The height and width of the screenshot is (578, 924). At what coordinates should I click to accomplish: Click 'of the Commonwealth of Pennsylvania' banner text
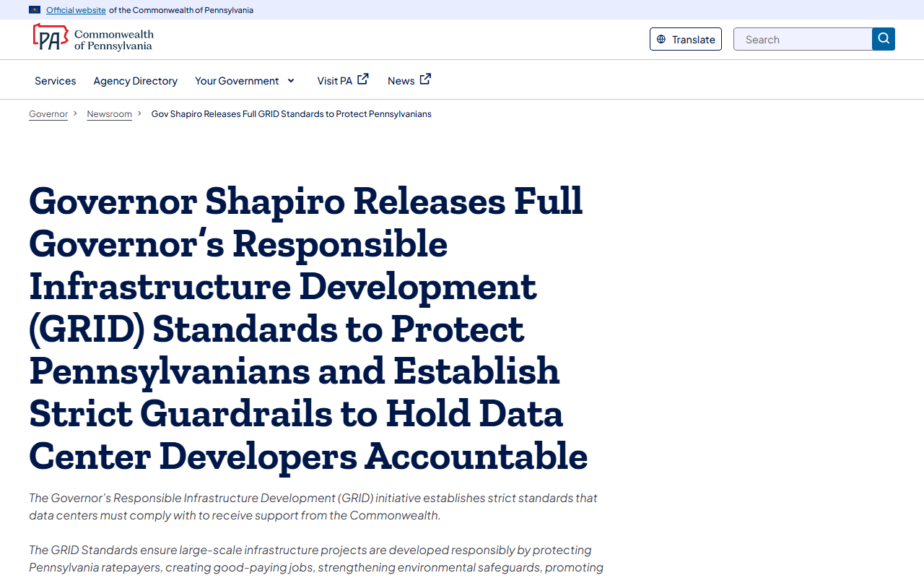click(x=181, y=10)
